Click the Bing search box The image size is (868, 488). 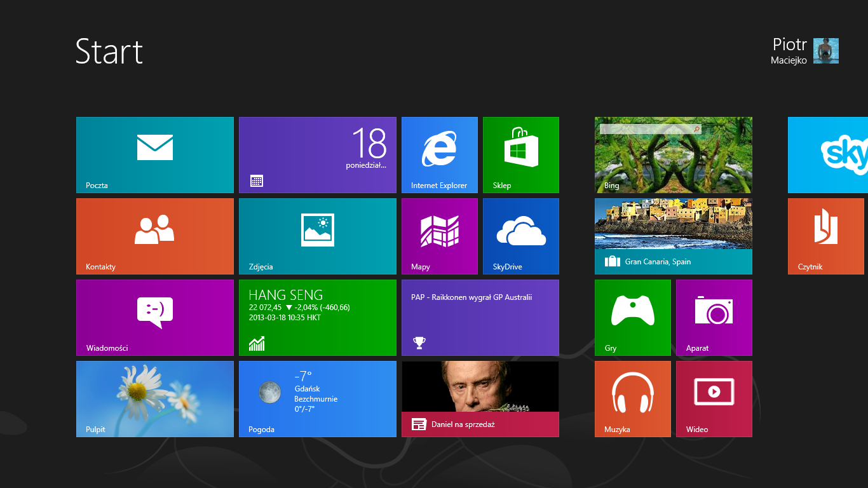click(647, 129)
